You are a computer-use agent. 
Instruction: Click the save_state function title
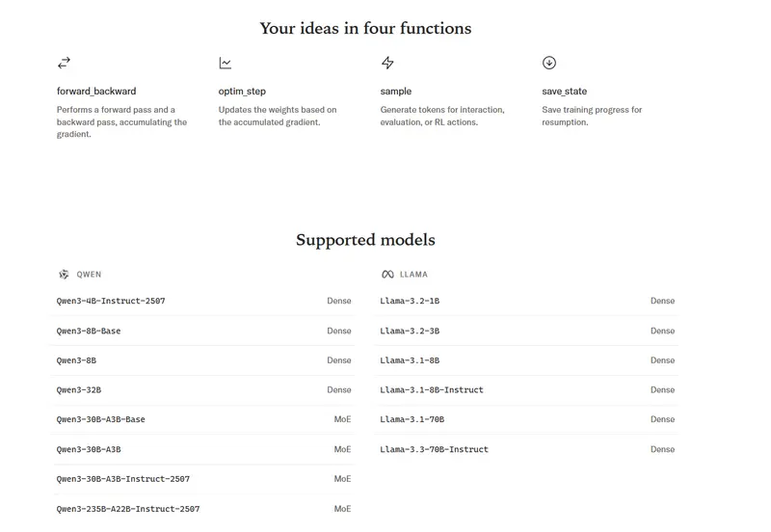[565, 92]
